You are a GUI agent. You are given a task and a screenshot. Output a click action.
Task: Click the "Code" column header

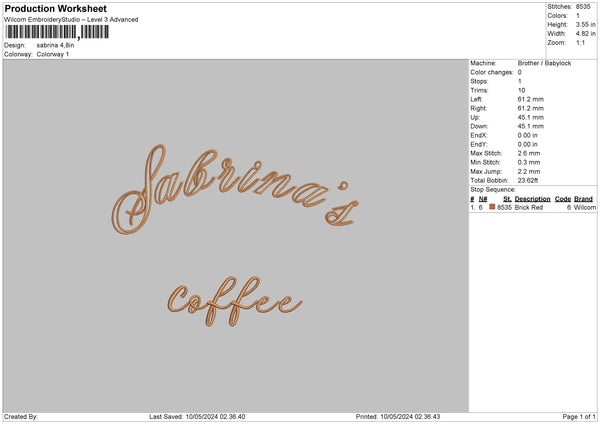[x=562, y=199]
